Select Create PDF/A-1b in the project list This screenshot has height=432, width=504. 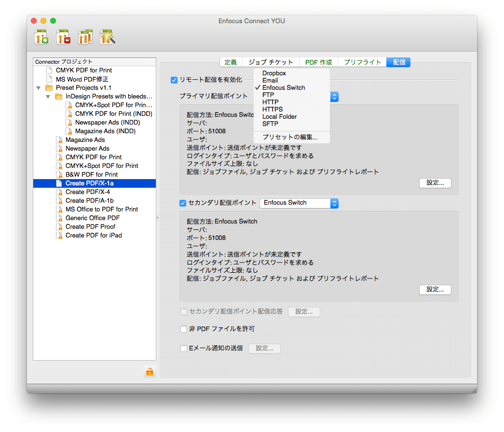click(x=95, y=201)
